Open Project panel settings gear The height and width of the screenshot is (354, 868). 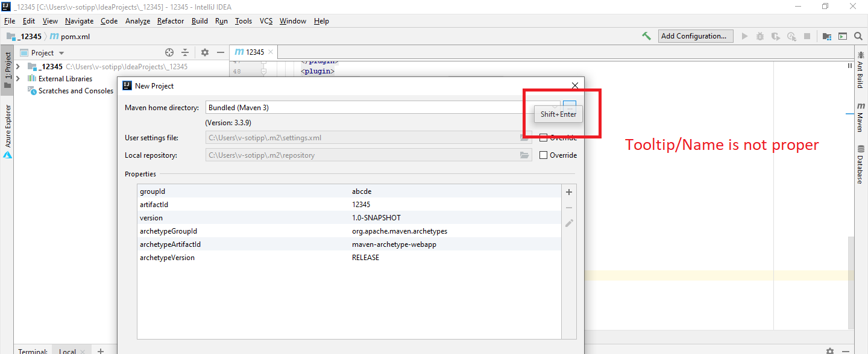pyautogui.click(x=204, y=52)
